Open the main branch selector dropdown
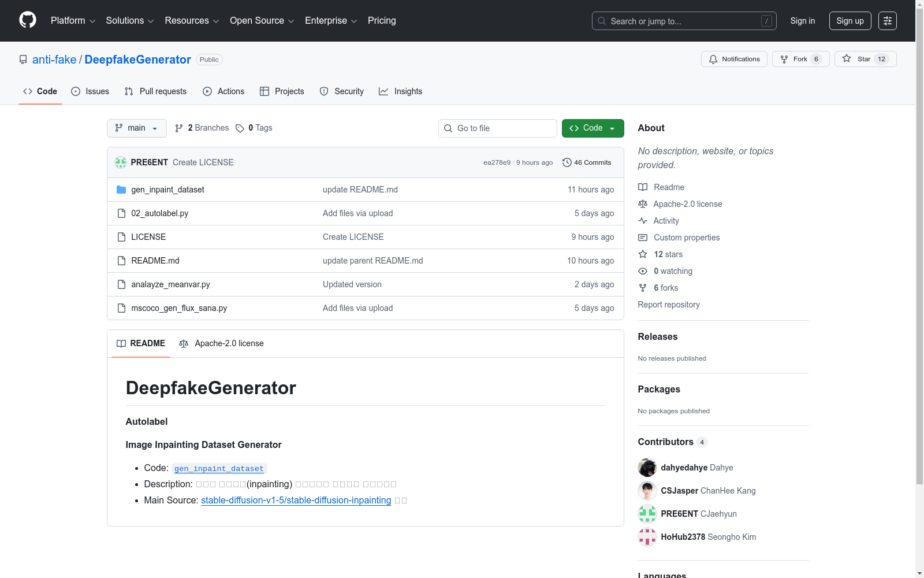Image resolution: width=924 pixels, height=578 pixels. point(137,128)
